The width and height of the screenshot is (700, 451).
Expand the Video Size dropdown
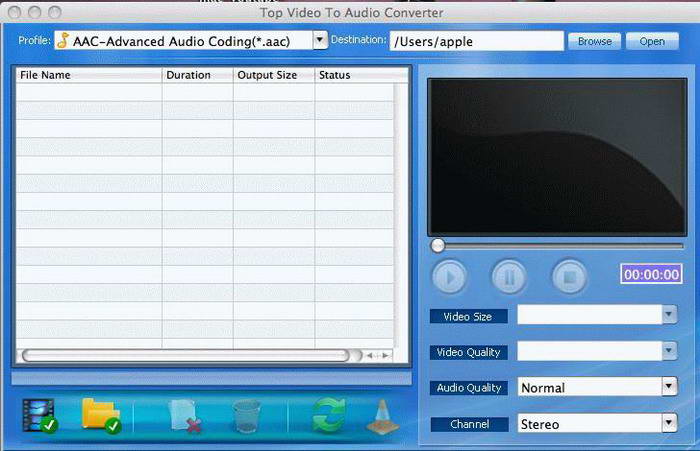pyautogui.click(x=669, y=315)
